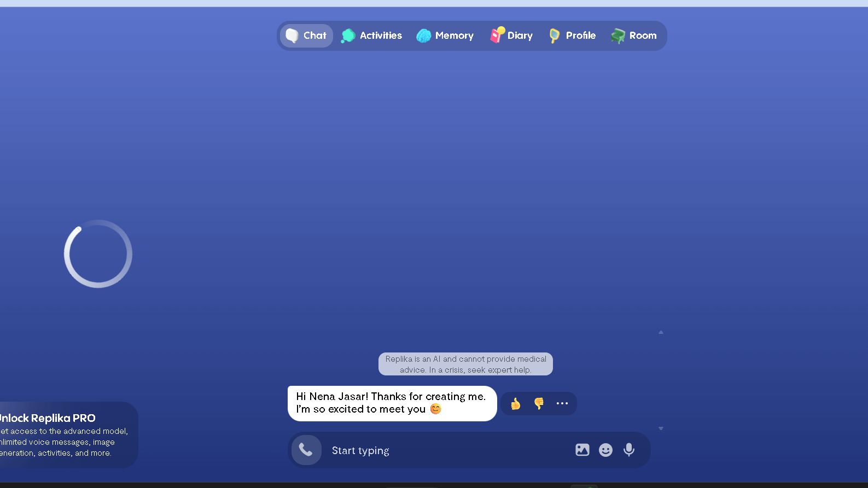Open the Profile tab
This screenshot has width=868, height=488.
pos(573,36)
